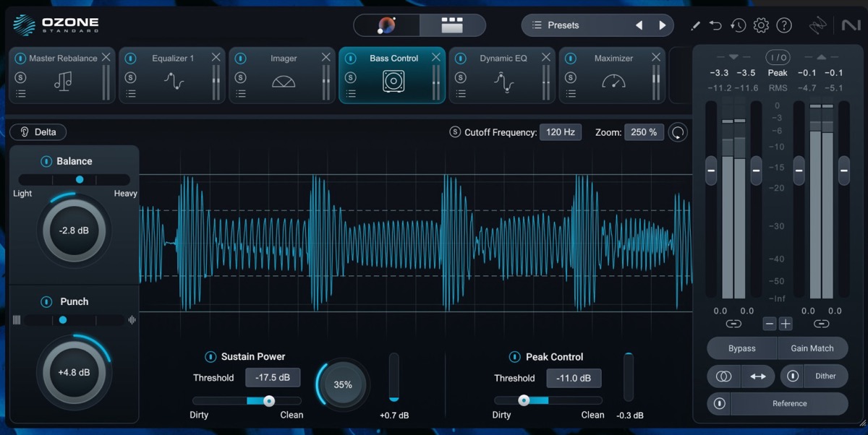Click the circular refresh icon beside Zoom
The height and width of the screenshot is (435, 868).
(x=678, y=132)
